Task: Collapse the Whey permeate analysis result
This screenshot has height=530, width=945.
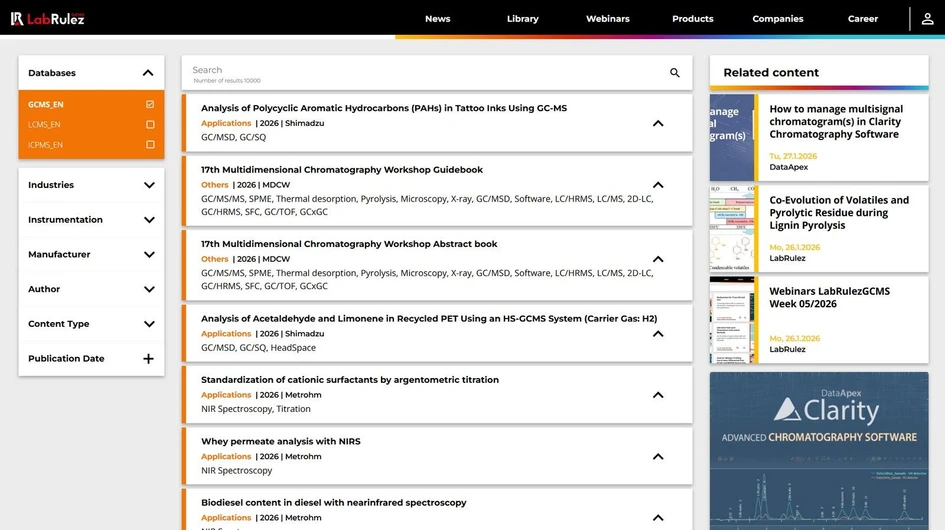Action: (x=658, y=457)
